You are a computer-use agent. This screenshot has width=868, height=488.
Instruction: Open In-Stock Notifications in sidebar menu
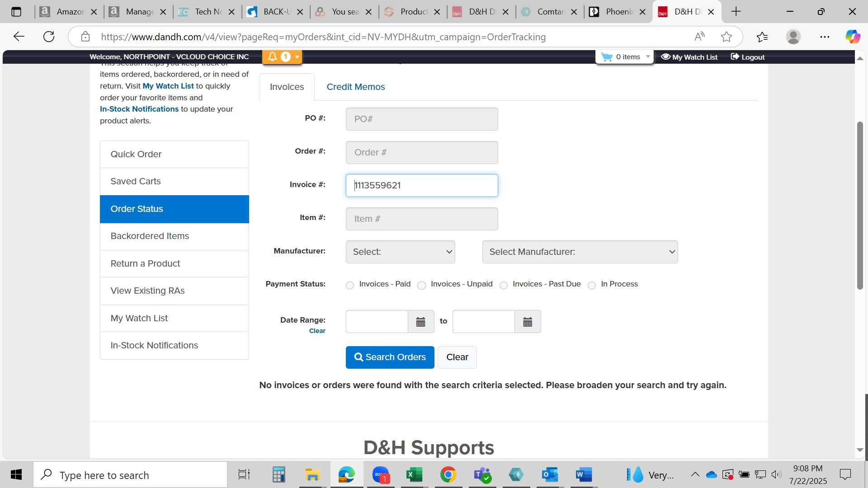[x=174, y=345]
